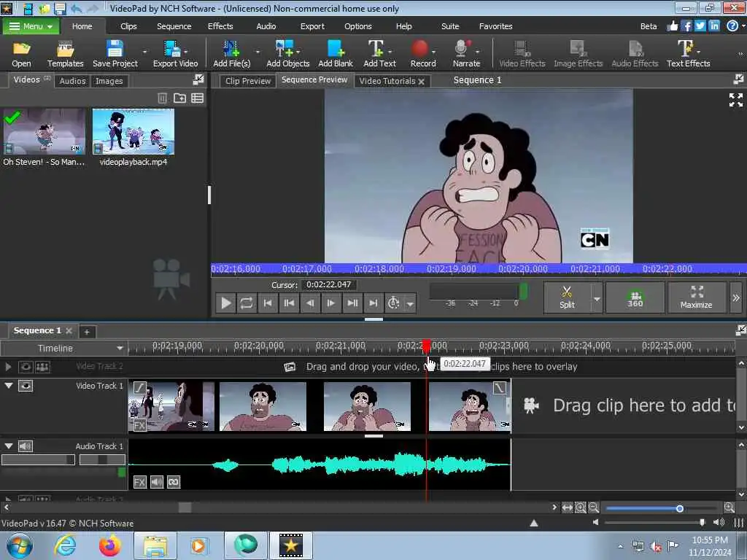
Task: Switch to the Images bin tab
Action: coord(109,81)
